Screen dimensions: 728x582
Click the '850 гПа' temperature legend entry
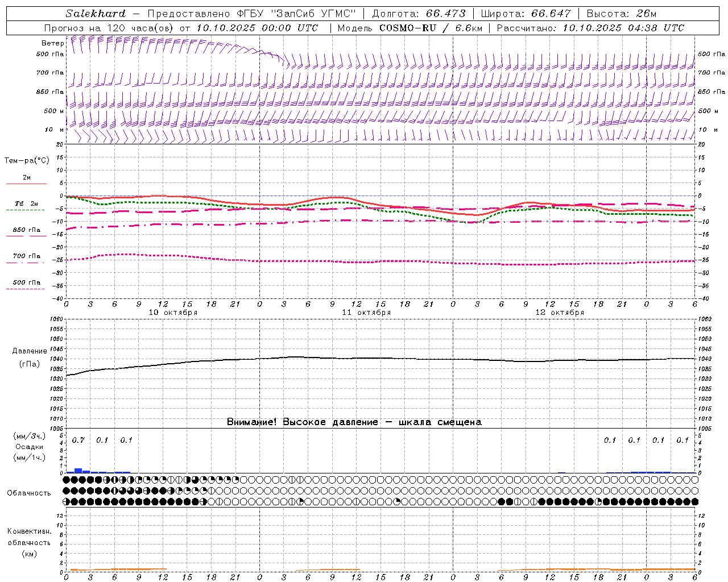point(27,230)
